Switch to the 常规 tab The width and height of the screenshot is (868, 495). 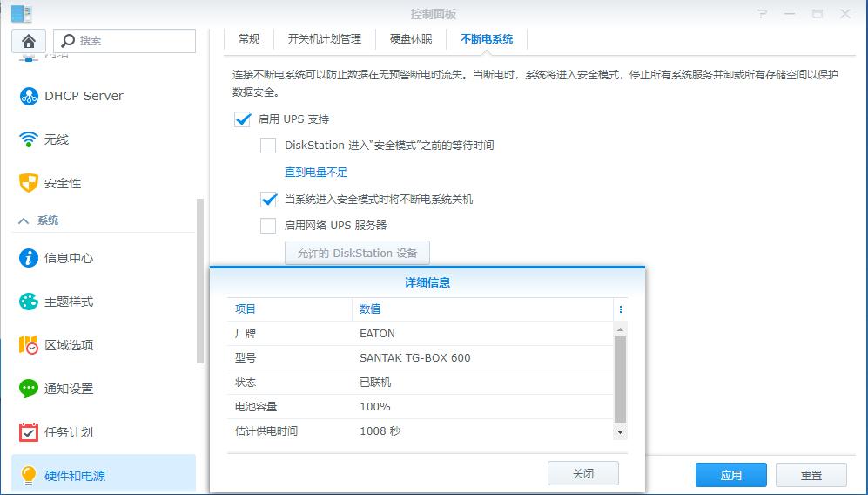click(249, 39)
